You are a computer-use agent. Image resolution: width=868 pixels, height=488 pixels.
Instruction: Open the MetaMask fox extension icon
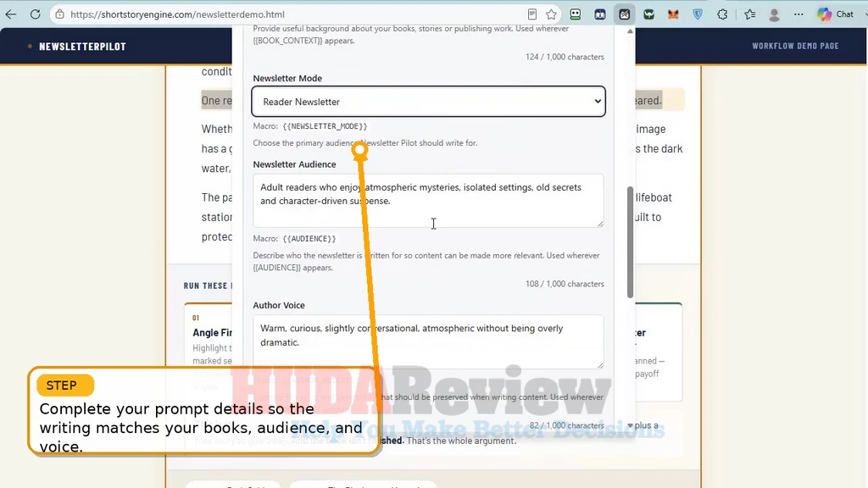(673, 14)
